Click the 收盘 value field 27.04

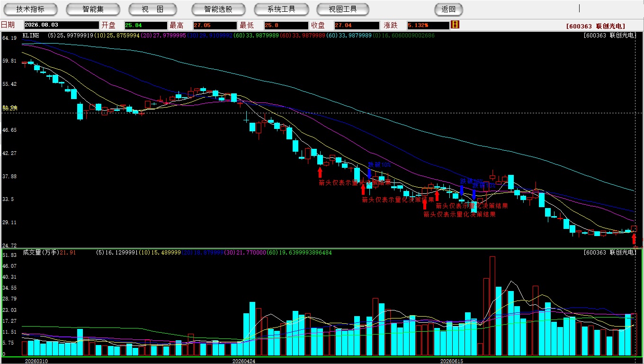[x=357, y=25]
